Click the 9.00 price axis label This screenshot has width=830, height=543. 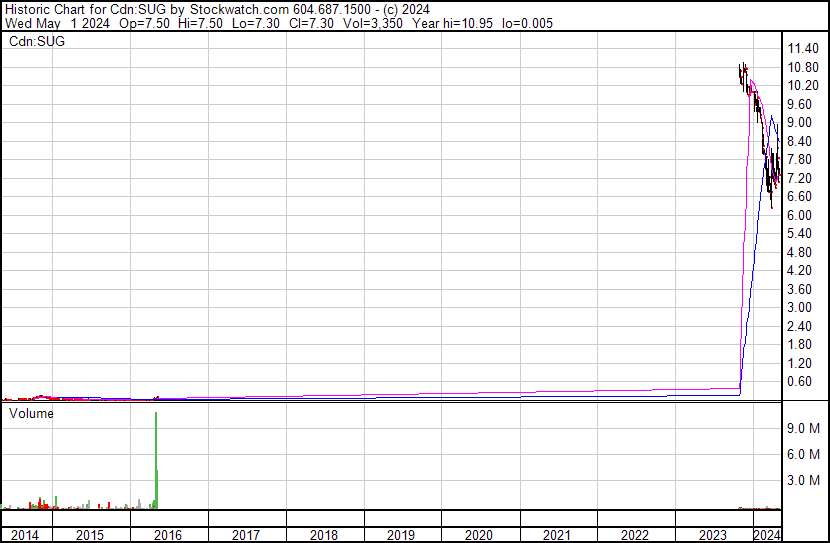pyautogui.click(x=799, y=122)
